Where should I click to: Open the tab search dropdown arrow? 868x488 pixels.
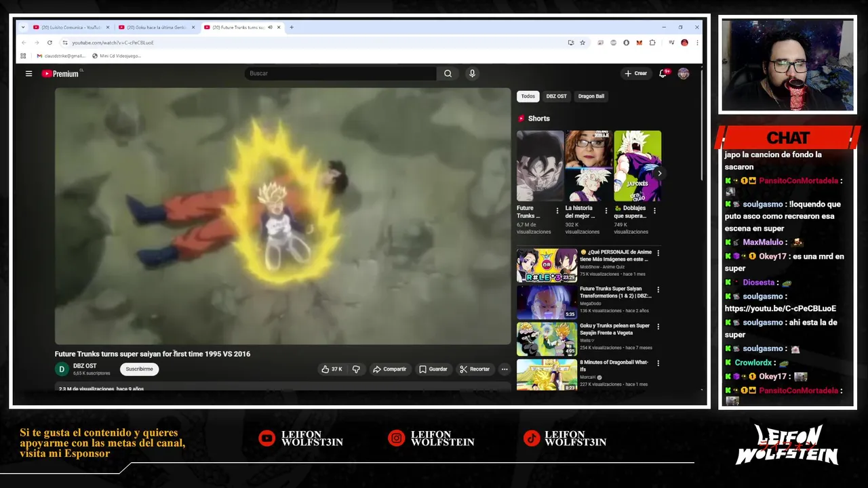pyautogui.click(x=23, y=27)
